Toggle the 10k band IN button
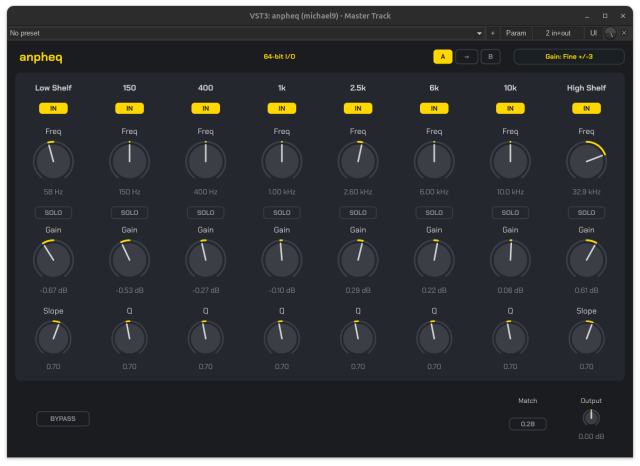Viewport: 640px width, 466px height. [x=510, y=109]
